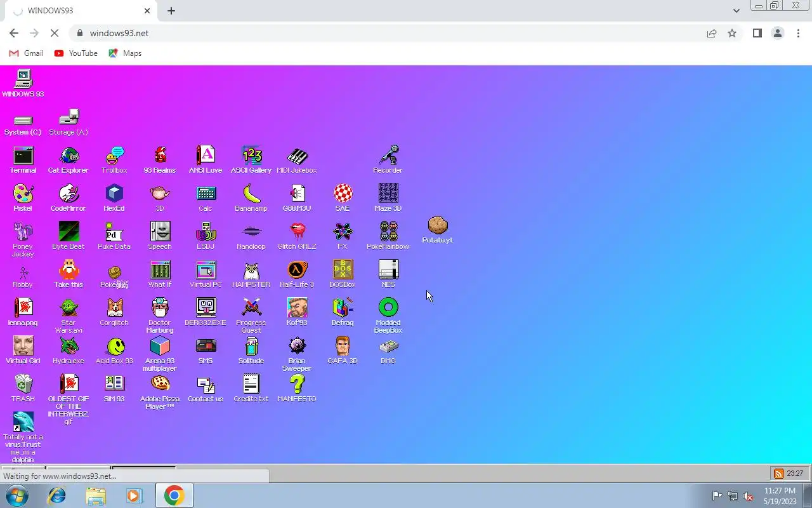The image size is (812, 508).
Task: Open Progress Quest crossed swords icon
Action: (x=251, y=315)
